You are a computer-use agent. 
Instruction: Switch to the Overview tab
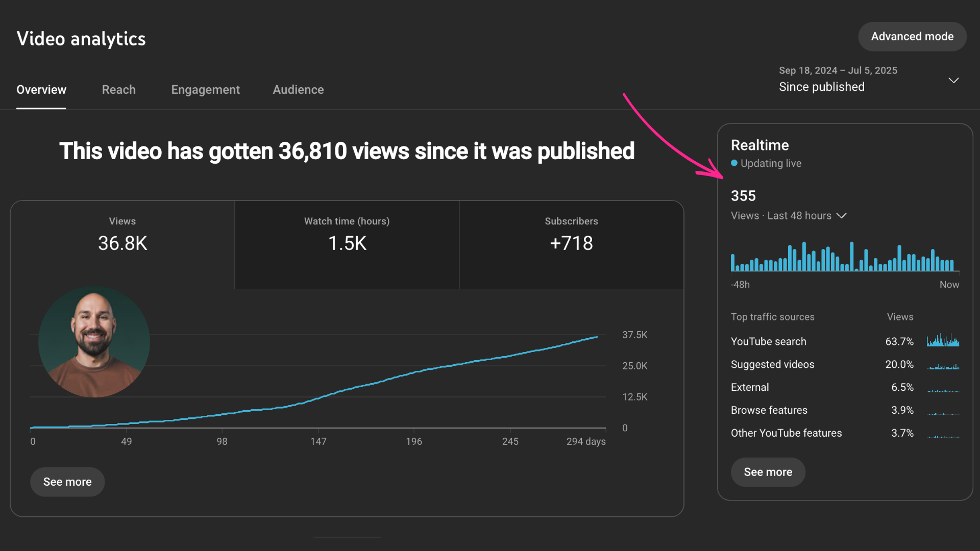click(x=41, y=90)
